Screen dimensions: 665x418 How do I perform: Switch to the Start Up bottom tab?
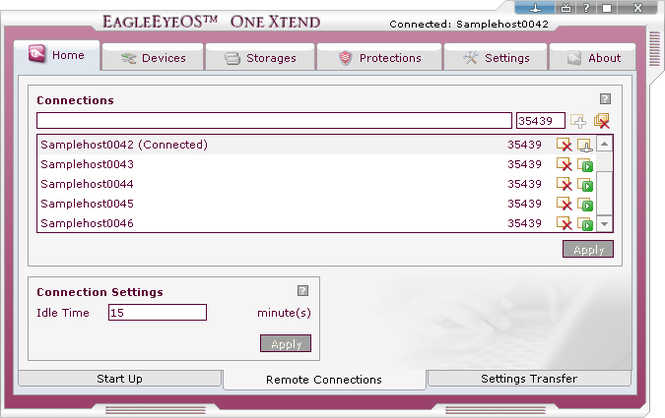pos(120,379)
